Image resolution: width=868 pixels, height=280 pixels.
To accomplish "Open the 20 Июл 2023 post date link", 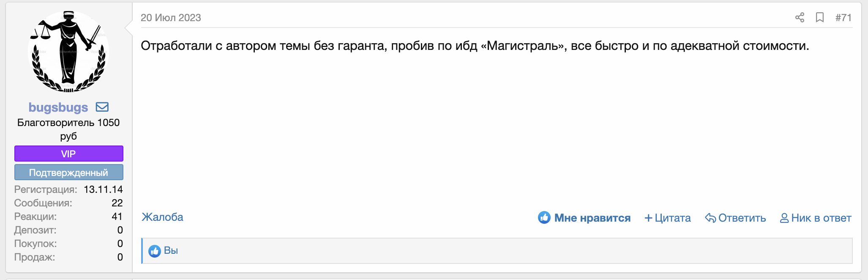I will click(x=171, y=18).
